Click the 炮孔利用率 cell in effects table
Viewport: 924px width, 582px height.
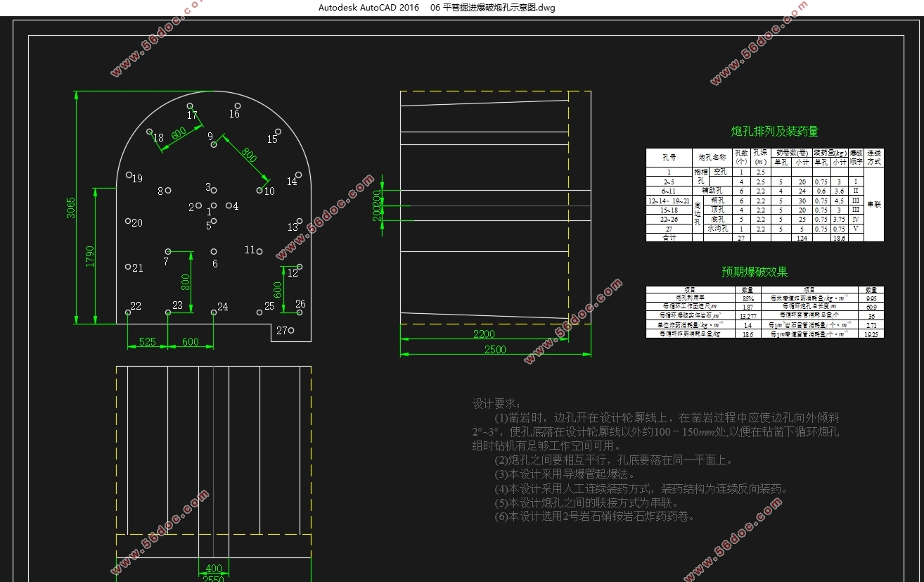point(689,298)
